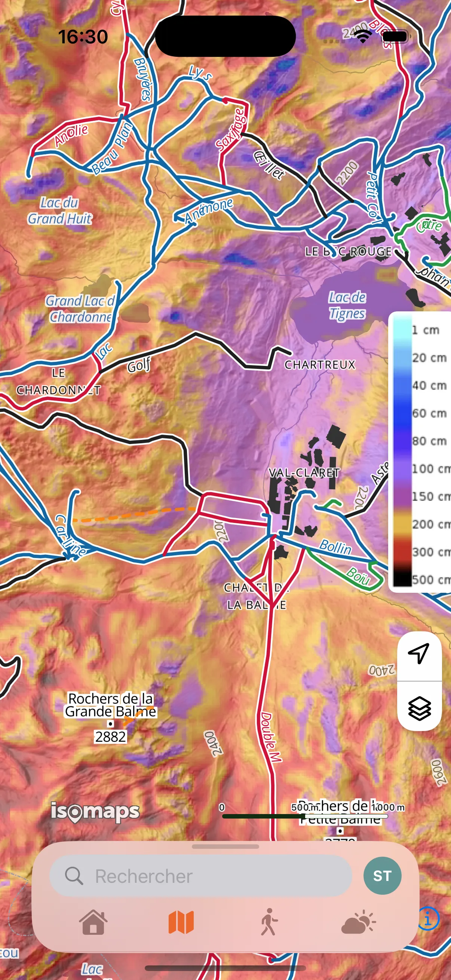Tap the isomaps logo on the map
Screen dimensions: 451x980
95,811
